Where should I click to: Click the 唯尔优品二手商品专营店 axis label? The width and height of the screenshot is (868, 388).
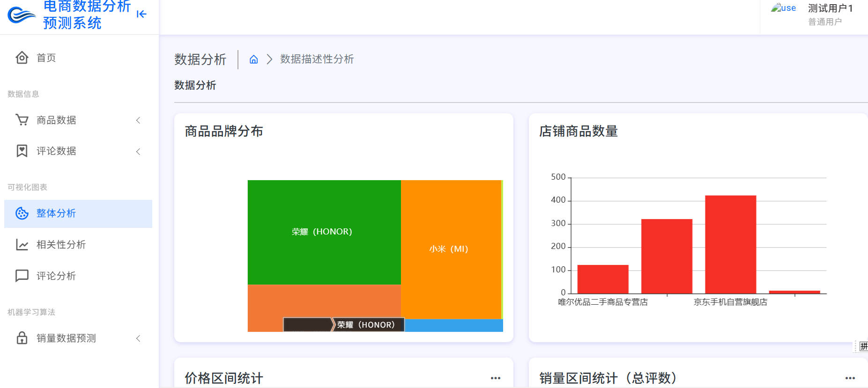click(x=603, y=302)
